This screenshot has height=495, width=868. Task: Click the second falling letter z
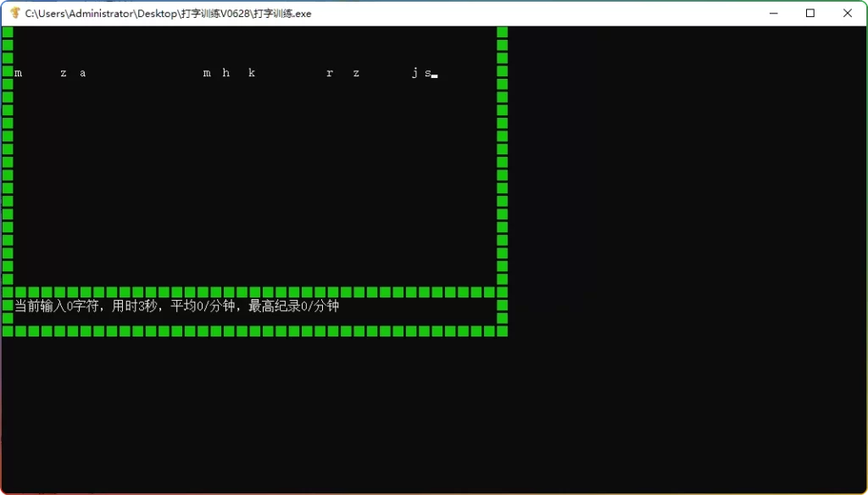point(355,73)
